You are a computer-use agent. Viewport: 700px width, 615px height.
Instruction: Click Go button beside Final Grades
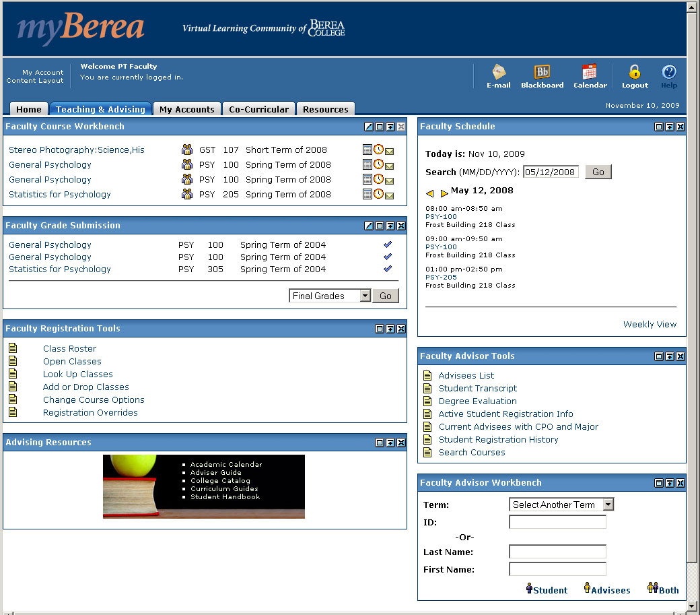[385, 296]
